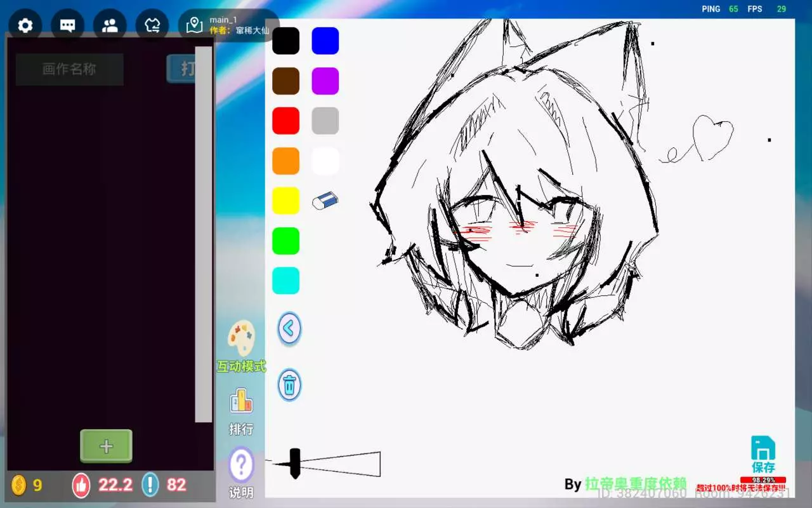Pick the brown color swatch

[x=285, y=81]
